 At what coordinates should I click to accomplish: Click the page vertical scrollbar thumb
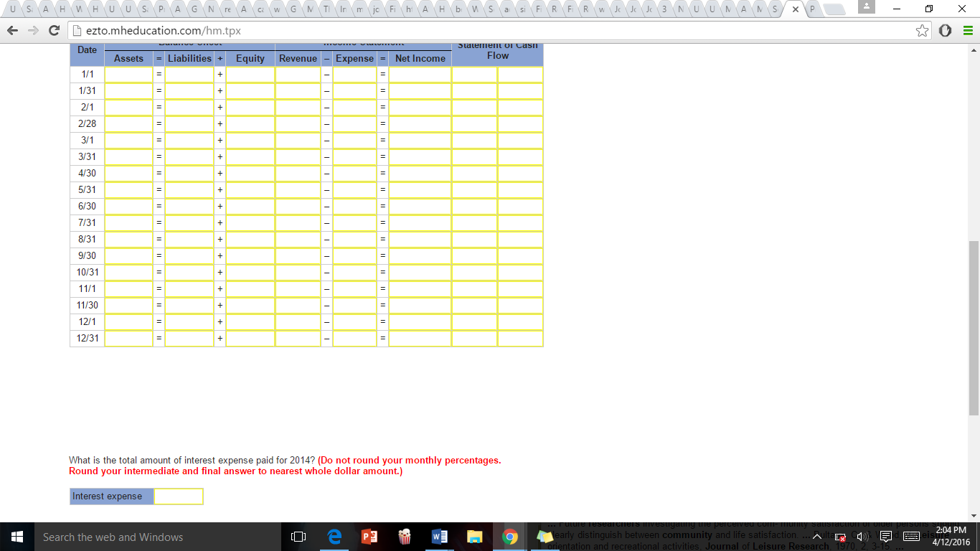pyautogui.click(x=974, y=327)
